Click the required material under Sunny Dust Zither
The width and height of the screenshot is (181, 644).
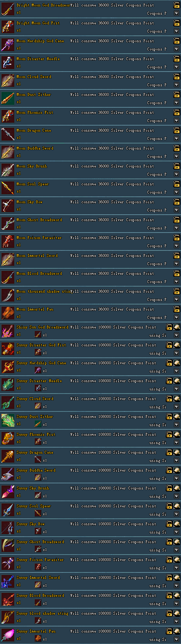38,424
